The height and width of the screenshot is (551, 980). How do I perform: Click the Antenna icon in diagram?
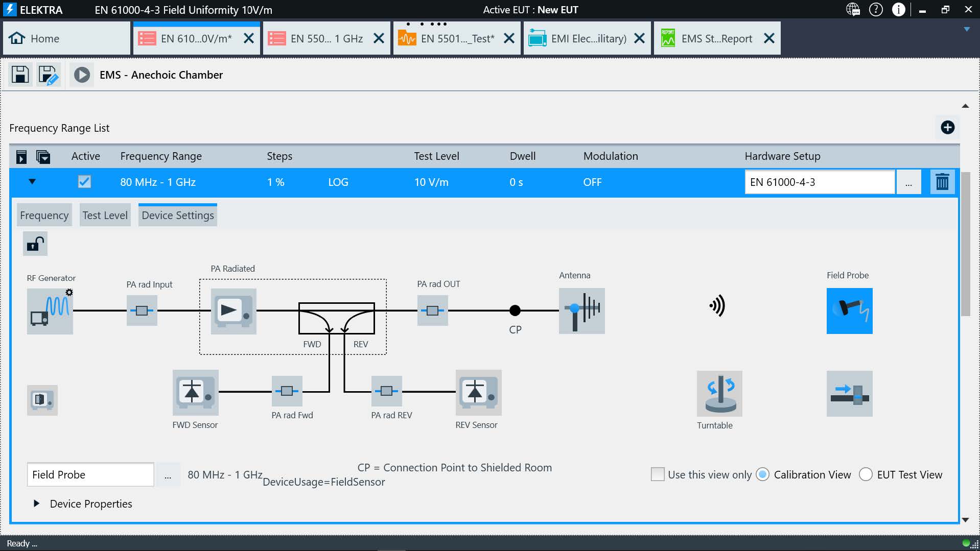pyautogui.click(x=581, y=311)
